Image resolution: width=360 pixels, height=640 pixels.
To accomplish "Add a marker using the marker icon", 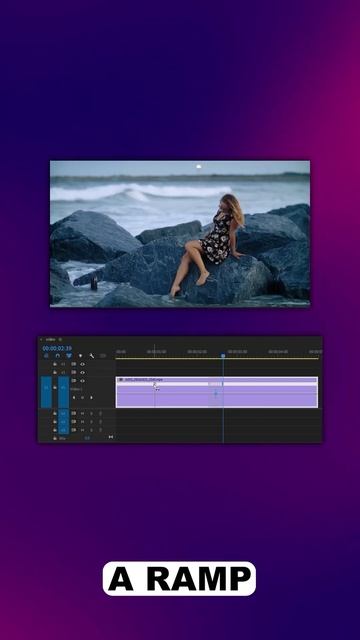I will click(80, 356).
